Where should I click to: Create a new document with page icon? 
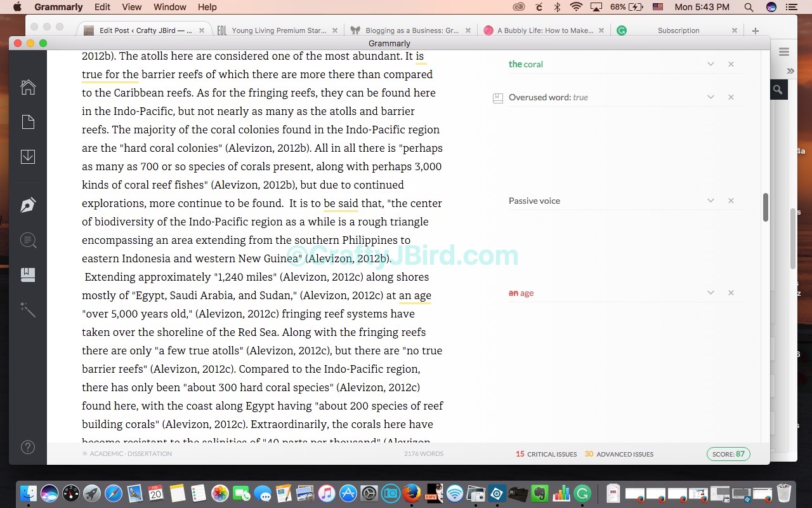28,122
